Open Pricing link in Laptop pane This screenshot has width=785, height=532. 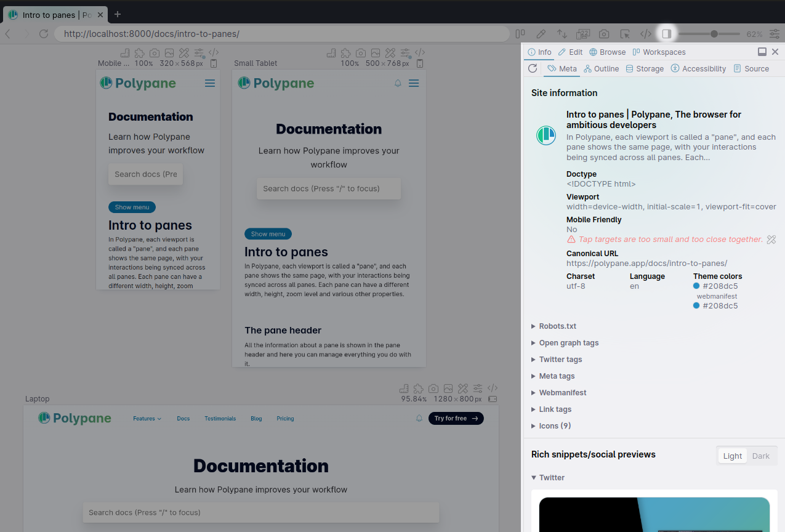pos(285,419)
